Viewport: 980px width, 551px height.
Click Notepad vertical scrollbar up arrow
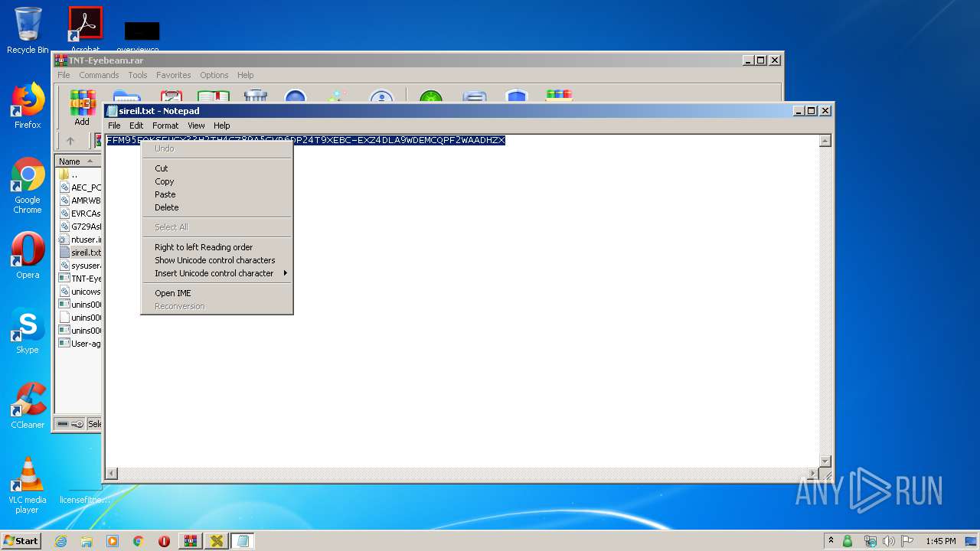[x=825, y=141]
